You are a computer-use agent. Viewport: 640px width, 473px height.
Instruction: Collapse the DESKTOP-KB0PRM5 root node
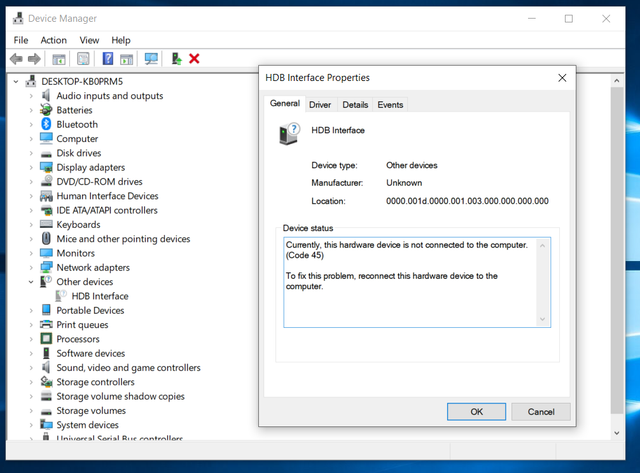[x=16, y=82]
